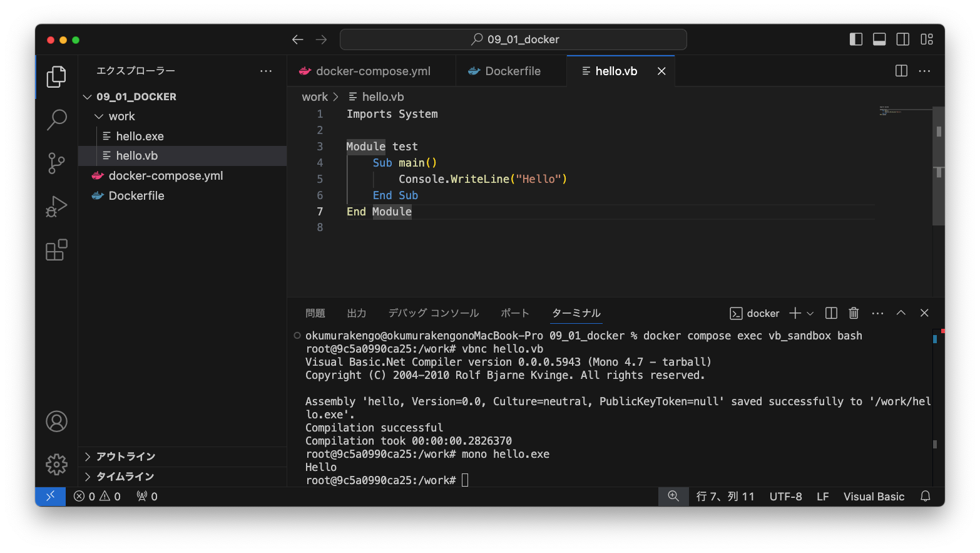Image resolution: width=980 pixels, height=553 pixels.
Task: Go back with the left arrow
Action: (x=298, y=39)
